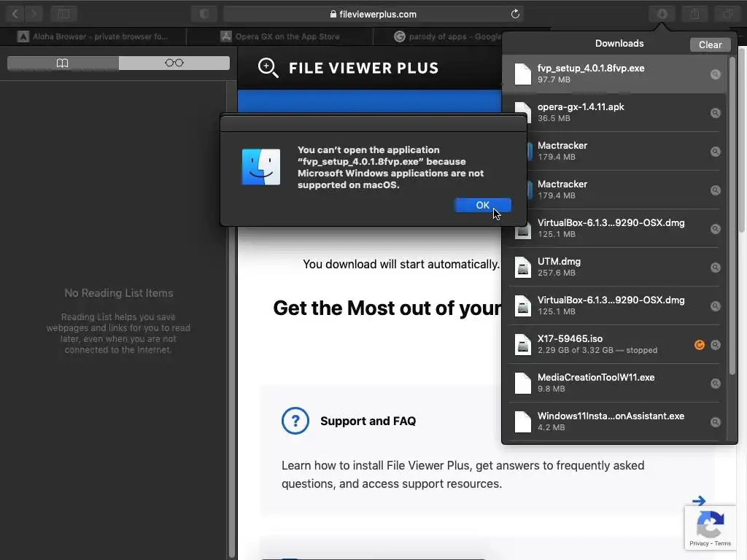Open the Downloads toolbar button
This screenshot has height=560, width=747.
click(x=662, y=14)
